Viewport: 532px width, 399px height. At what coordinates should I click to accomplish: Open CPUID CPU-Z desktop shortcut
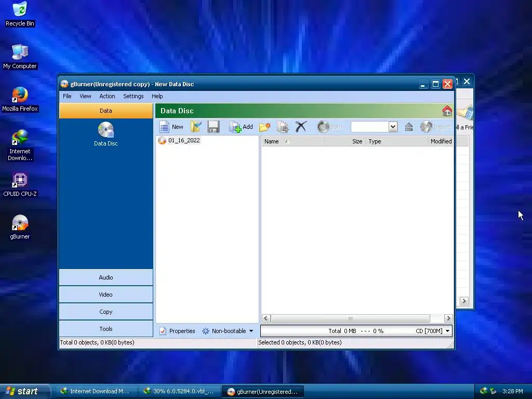tap(20, 184)
